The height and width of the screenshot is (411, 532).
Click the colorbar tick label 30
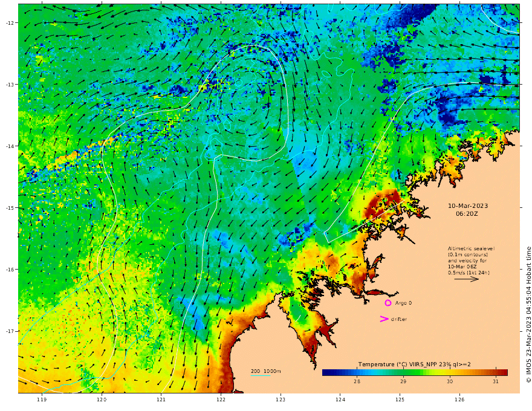tap(450, 381)
